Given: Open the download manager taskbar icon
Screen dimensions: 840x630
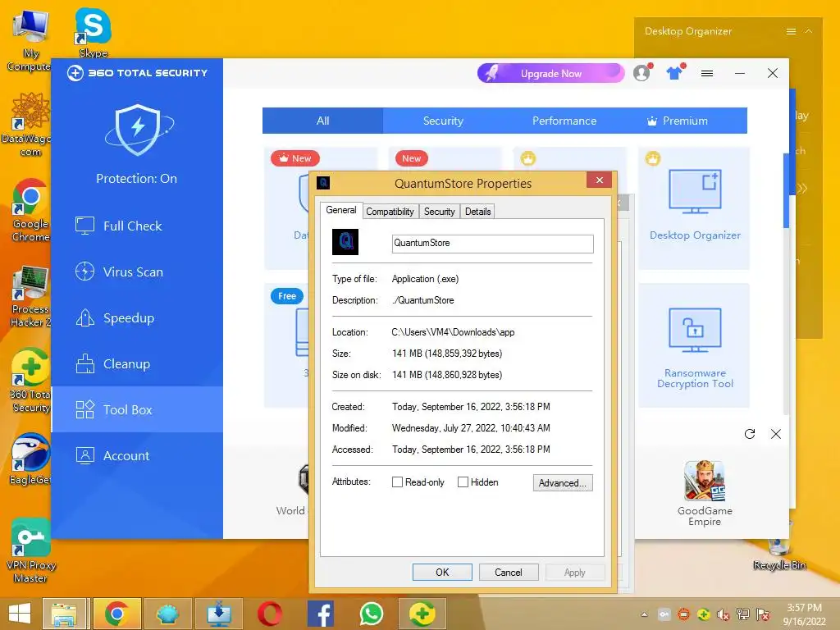Looking at the screenshot, I should (218, 614).
